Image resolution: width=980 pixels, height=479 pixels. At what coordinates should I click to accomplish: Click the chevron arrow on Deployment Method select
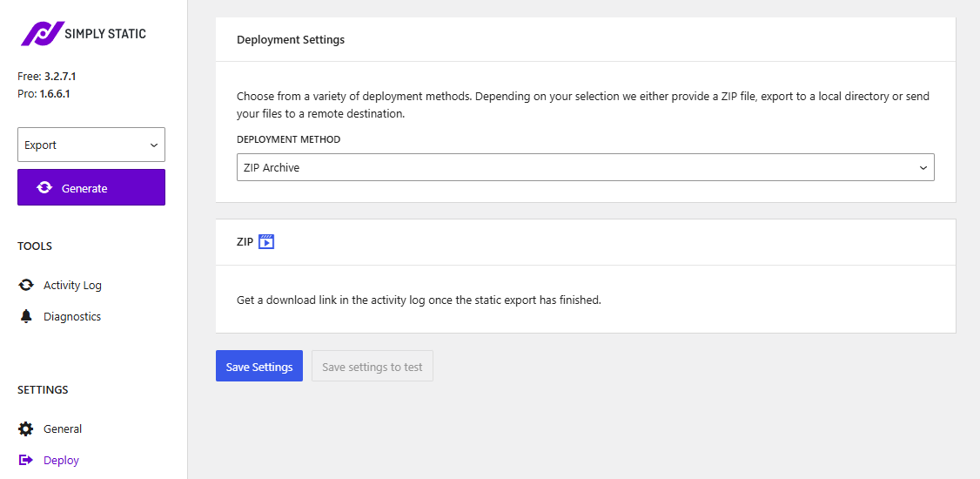[x=923, y=168]
